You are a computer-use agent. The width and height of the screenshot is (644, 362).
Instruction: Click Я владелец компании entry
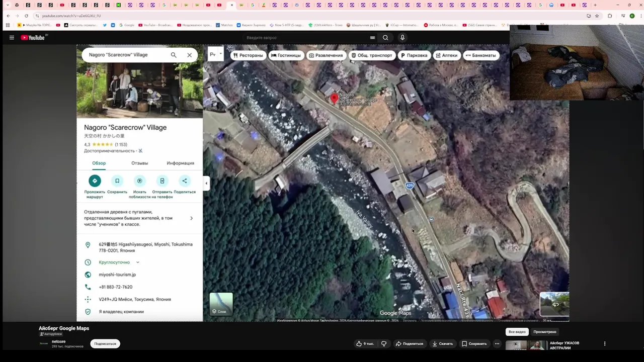(x=121, y=312)
